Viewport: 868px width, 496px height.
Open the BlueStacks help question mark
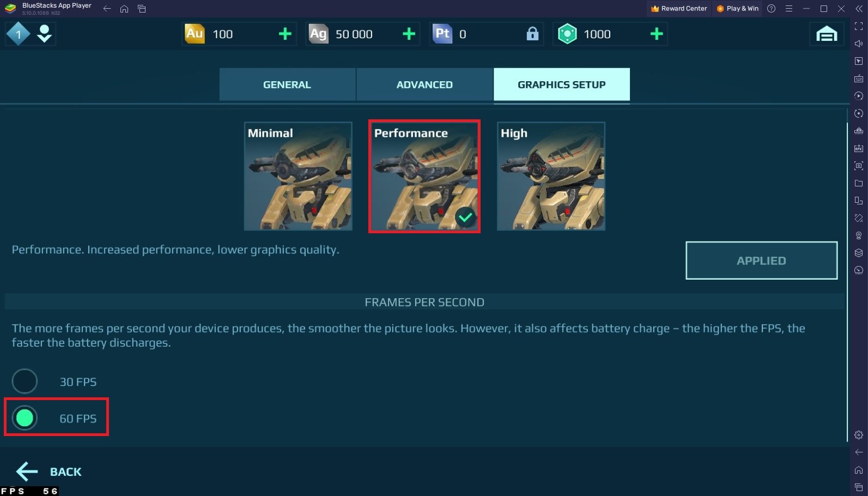coord(771,9)
